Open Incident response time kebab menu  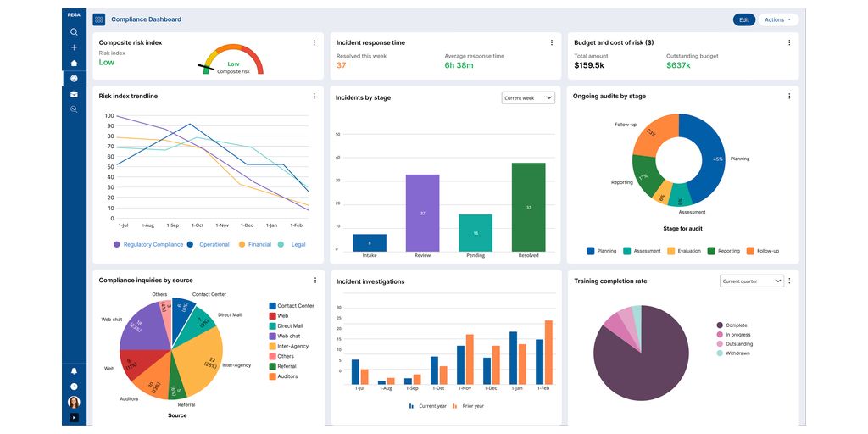tap(551, 42)
